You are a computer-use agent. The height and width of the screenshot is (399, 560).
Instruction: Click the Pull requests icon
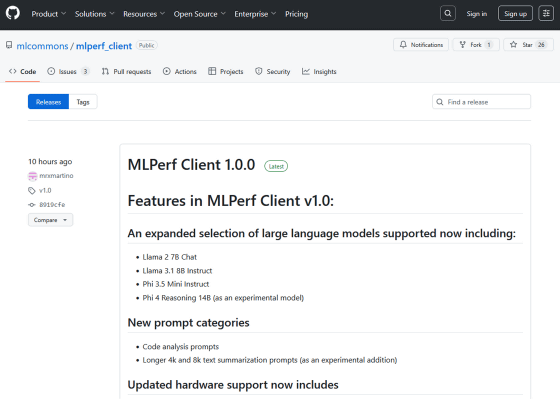(x=105, y=71)
